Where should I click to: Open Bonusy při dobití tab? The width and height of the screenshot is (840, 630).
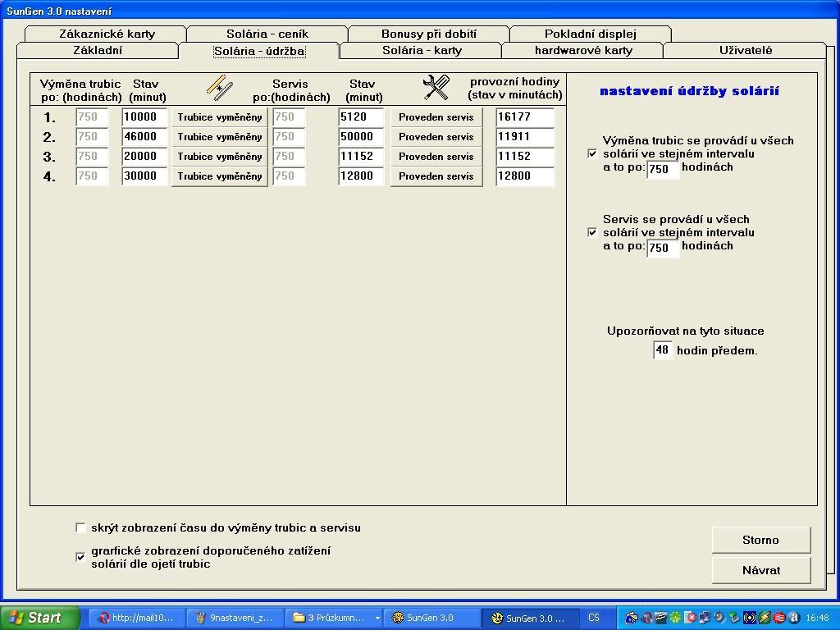tap(428, 34)
